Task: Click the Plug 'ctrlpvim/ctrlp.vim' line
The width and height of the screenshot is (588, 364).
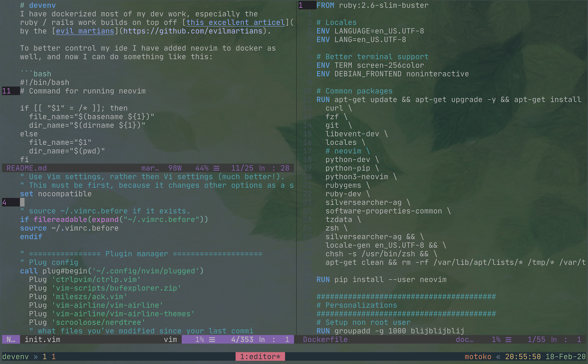Action: click(x=85, y=280)
